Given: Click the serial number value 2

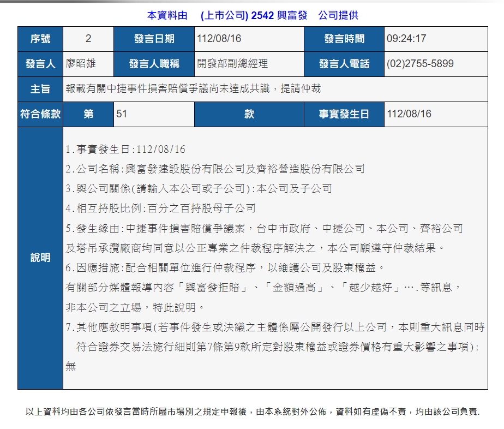Looking at the screenshot, I should (88, 38).
